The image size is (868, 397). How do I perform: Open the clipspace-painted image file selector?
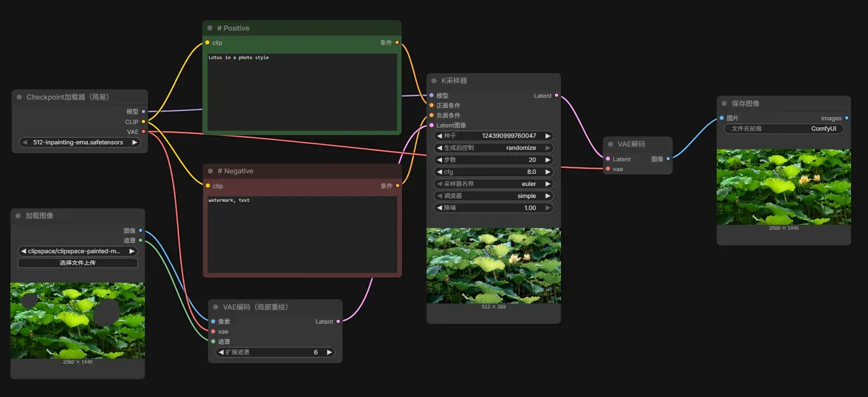[78, 252]
